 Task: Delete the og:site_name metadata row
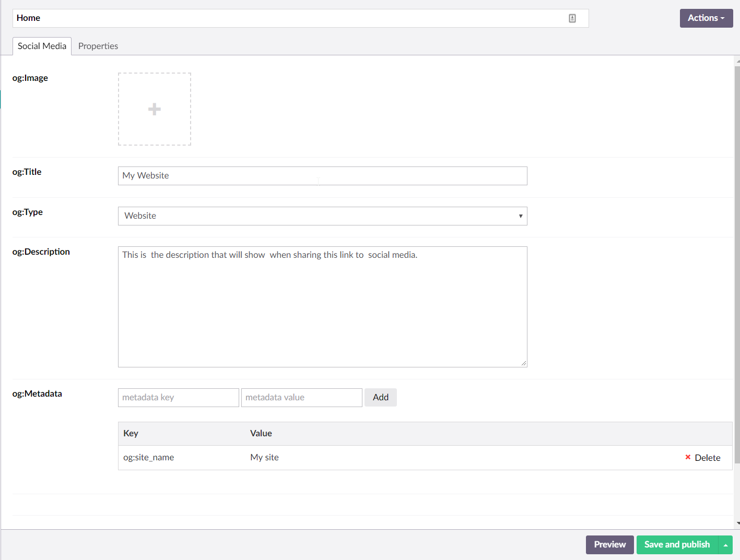[703, 458]
